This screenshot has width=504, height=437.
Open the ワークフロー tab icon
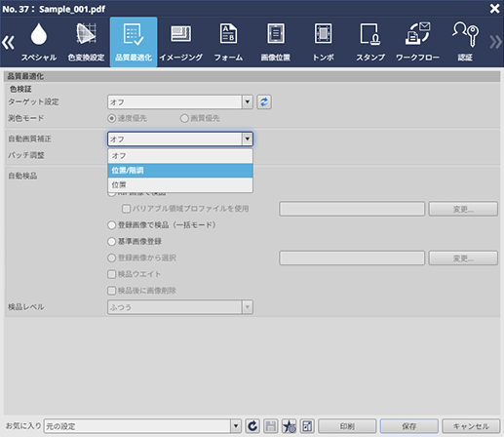point(417,42)
